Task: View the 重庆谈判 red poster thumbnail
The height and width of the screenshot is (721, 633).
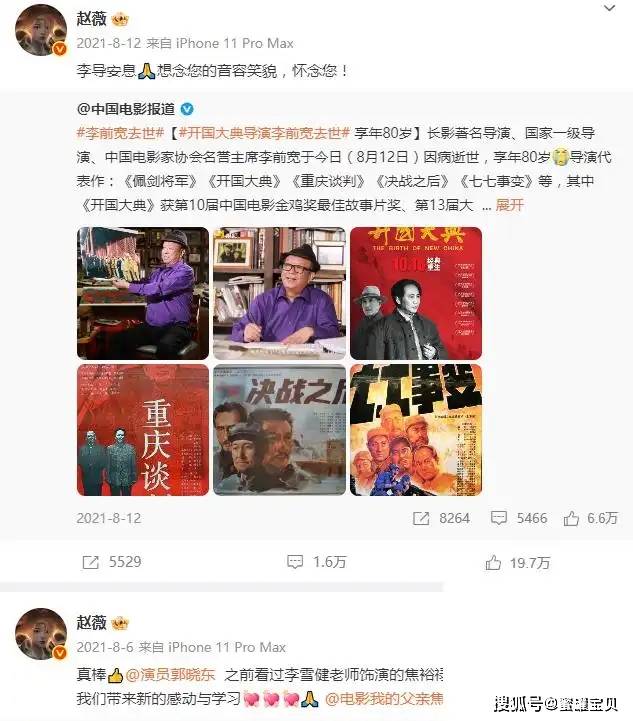Action: pyautogui.click(x=143, y=430)
